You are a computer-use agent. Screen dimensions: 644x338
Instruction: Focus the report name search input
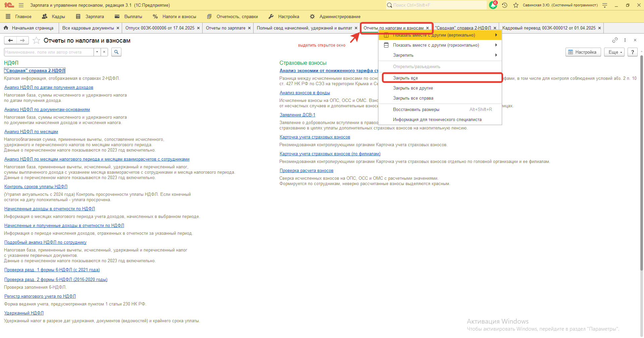point(49,52)
